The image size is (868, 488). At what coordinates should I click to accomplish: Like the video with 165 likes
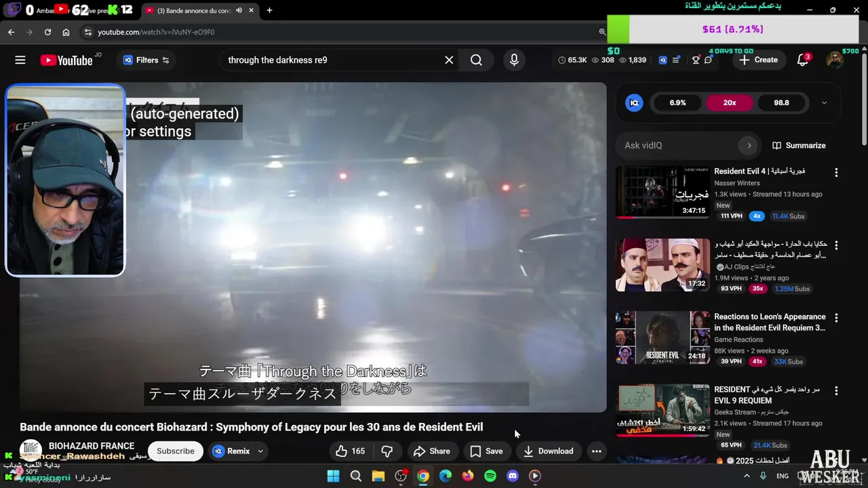pos(350,451)
